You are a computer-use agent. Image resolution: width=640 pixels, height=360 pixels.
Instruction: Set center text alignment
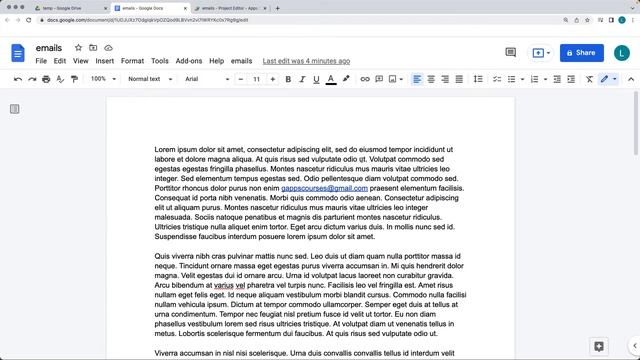(x=431, y=79)
